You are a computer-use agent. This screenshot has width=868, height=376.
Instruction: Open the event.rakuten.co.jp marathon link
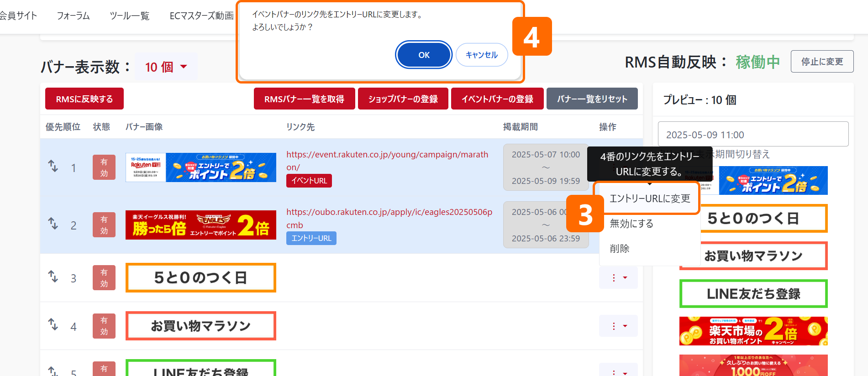coord(387,161)
